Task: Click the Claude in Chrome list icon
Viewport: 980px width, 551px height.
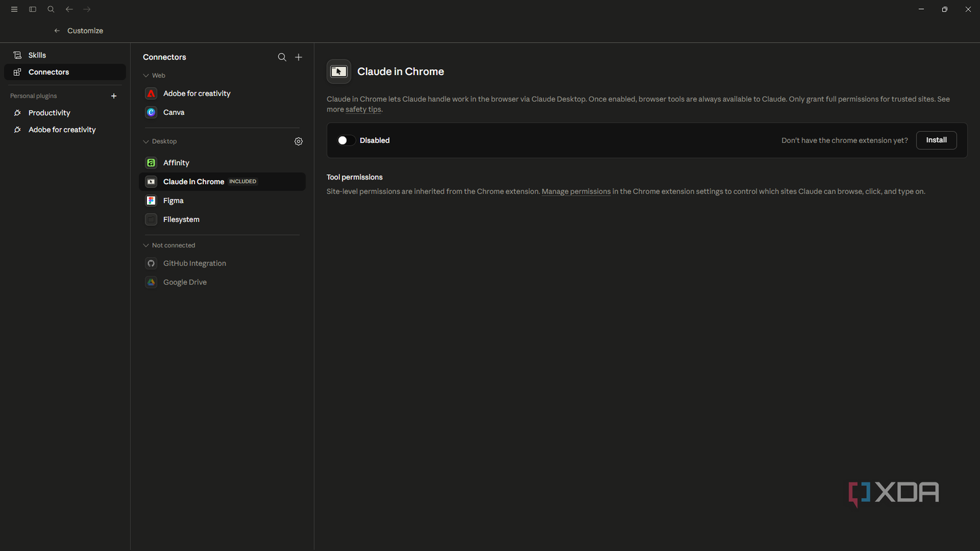Action: [x=151, y=181]
